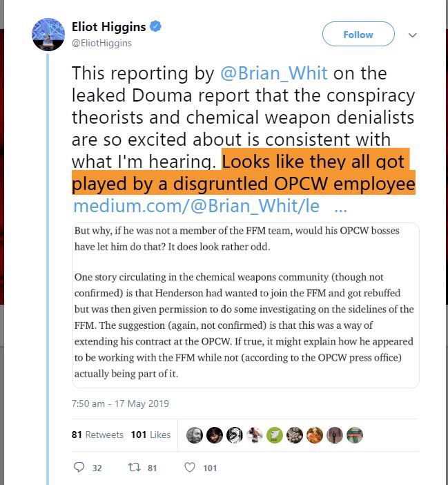Click the Eliot Higgins display name
Screen dimensions: 448x485
[110, 28]
